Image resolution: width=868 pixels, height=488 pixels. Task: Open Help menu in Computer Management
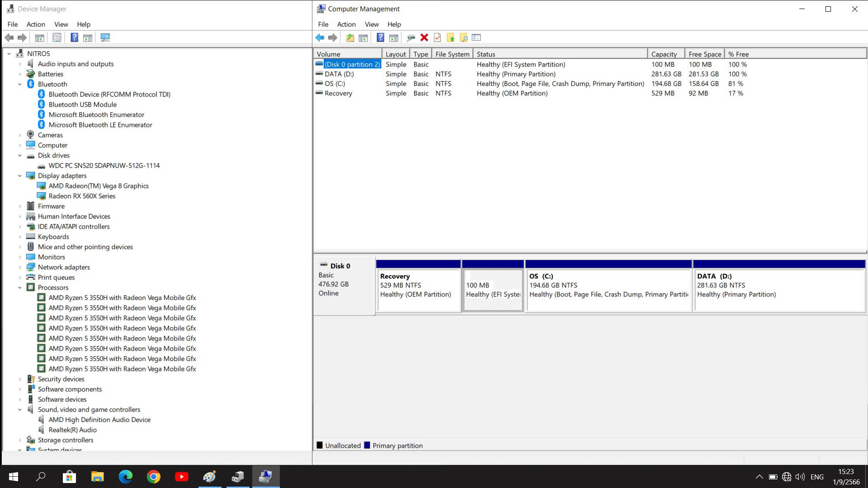point(394,24)
